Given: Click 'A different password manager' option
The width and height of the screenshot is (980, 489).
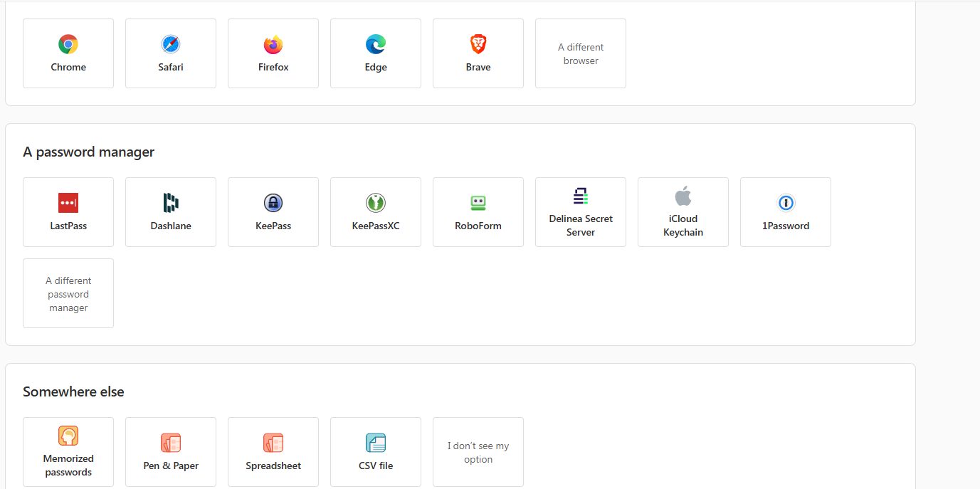Looking at the screenshot, I should tap(68, 293).
